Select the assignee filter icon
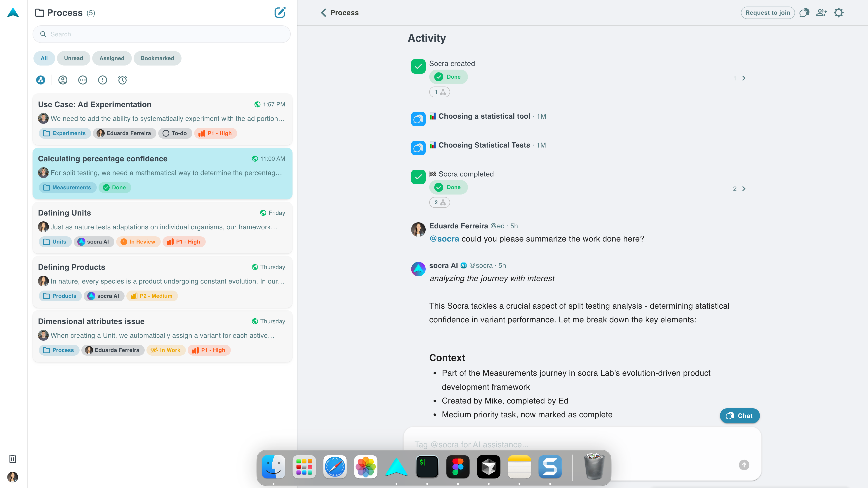The image size is (868, 488). [63, 80]
